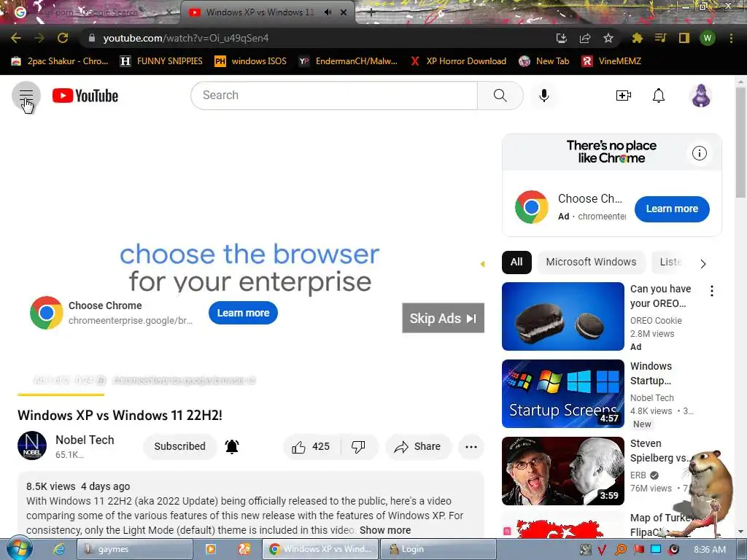The width and height of the screenshot is (747, 560).
Task: Open the media control icon in toolbar
Action: click(x=660, y=38)
